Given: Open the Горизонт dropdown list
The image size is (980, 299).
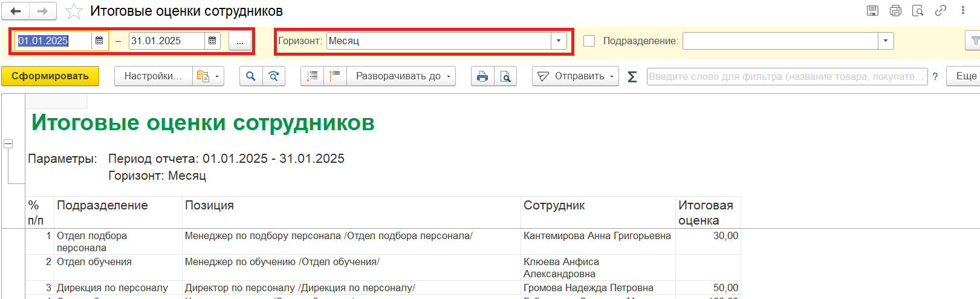Looking at the screenshot, I should (x=559, y=41).
